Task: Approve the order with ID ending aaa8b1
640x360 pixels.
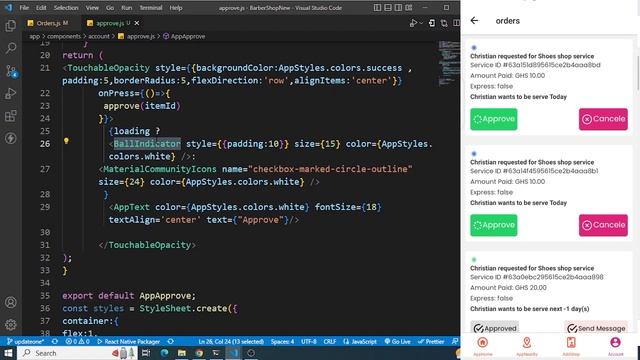Action: click(493, 225)
